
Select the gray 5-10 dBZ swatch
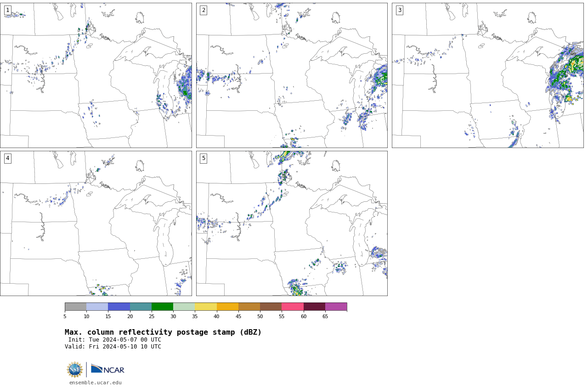click(x=75, y=307)
